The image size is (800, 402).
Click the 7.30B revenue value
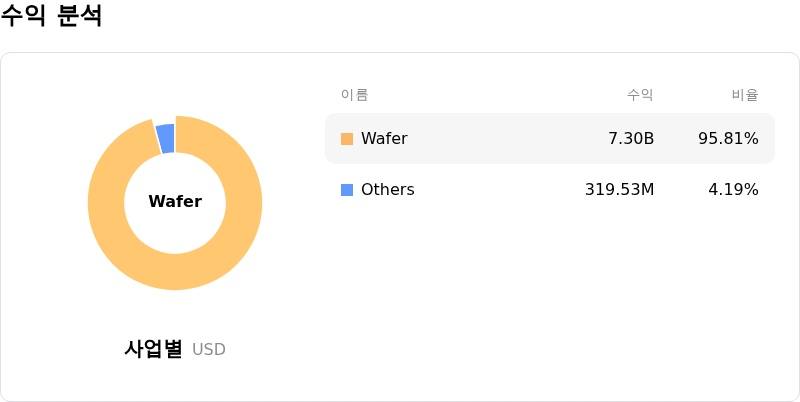(x=631, y=139)
